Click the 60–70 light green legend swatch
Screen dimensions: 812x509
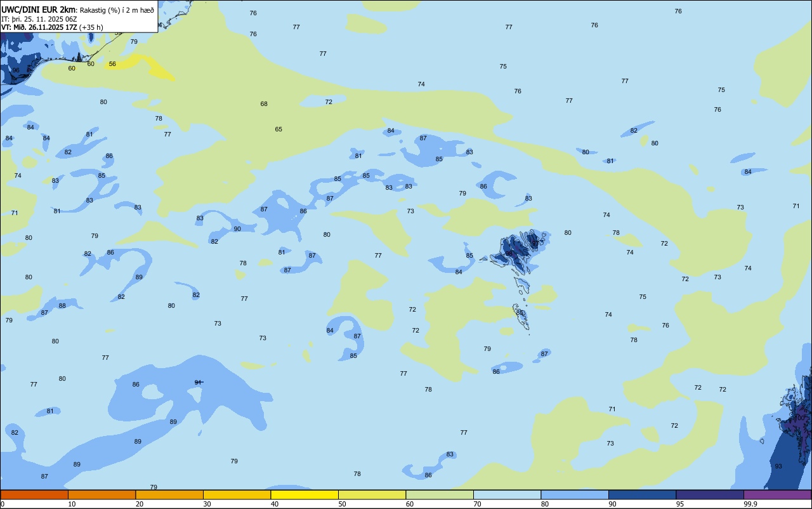440,494
